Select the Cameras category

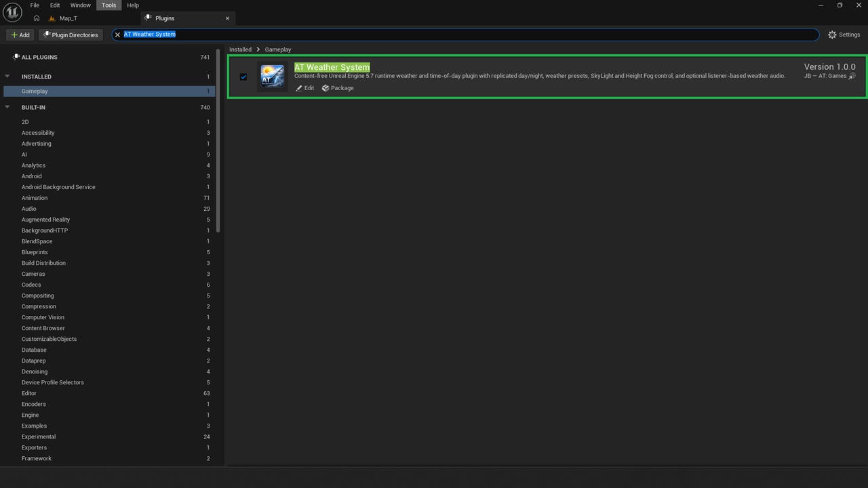(108, 274)
